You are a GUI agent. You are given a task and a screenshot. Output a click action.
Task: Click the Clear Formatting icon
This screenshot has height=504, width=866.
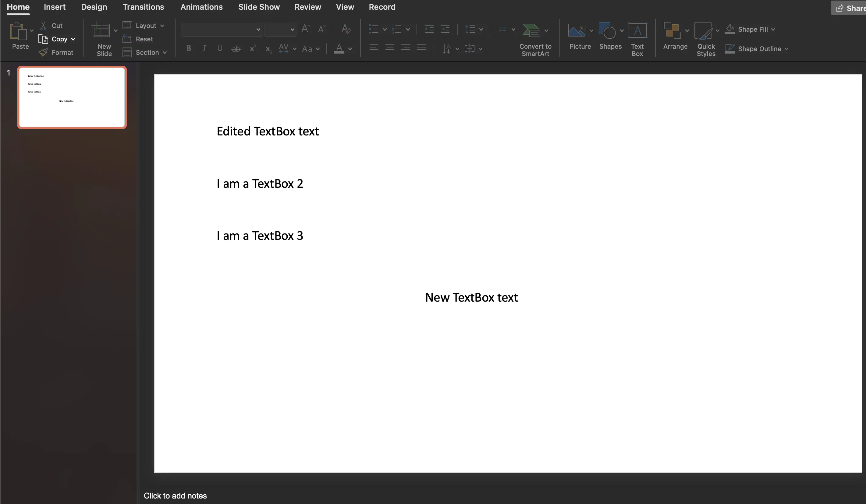click(x=346, y=29)
